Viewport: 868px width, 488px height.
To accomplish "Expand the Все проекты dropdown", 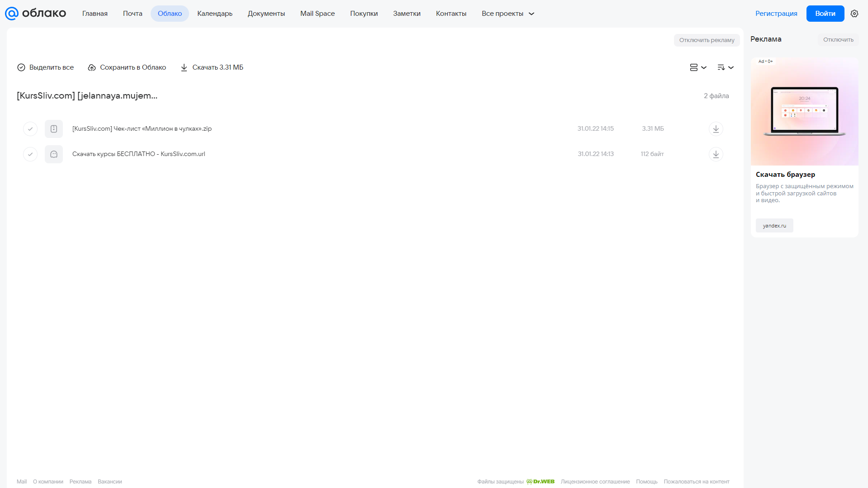I will (508, 14).
